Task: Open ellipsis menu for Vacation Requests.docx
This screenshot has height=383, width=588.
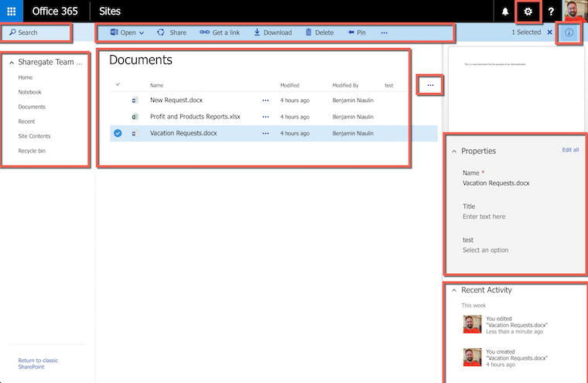Action: click(x=265, y=134)
